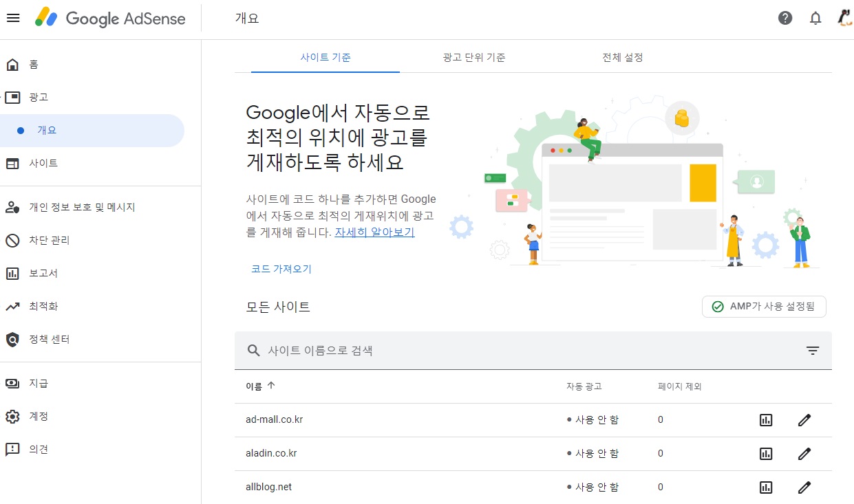Click the optimization (최적화) trend icon
The image size is (854, 504).
[12, 307]
